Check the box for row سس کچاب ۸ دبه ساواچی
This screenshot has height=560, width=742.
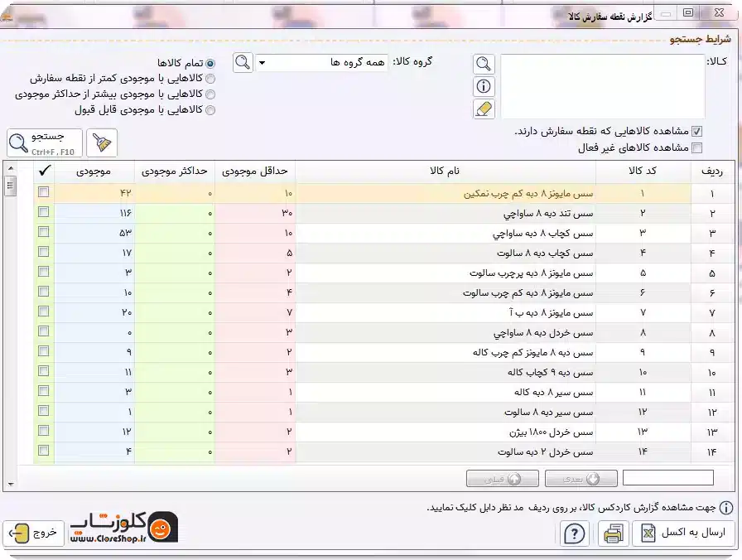(x=44, y=231)
